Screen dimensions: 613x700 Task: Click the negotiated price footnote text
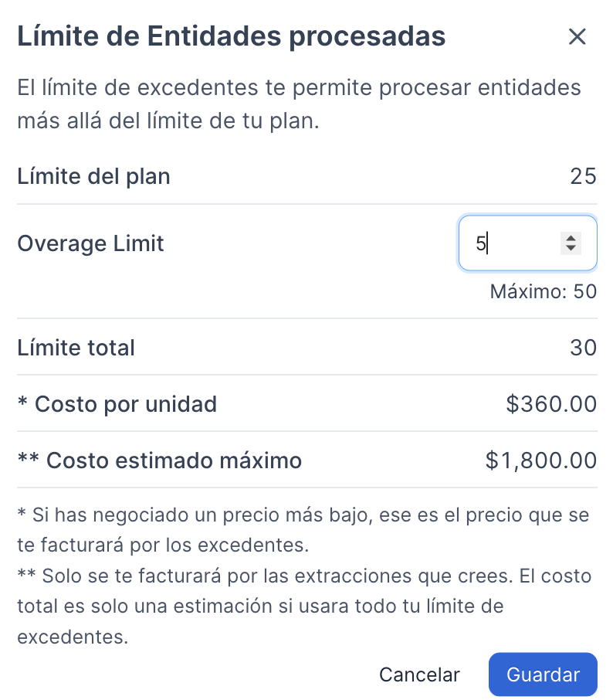pos(303,530)
